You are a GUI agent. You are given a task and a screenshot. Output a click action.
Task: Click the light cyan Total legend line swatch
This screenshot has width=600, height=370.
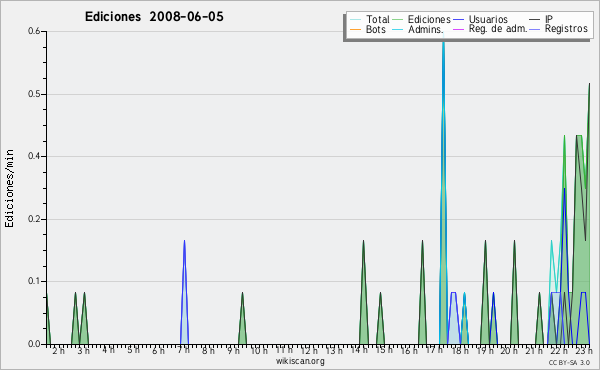click(355, 20)
